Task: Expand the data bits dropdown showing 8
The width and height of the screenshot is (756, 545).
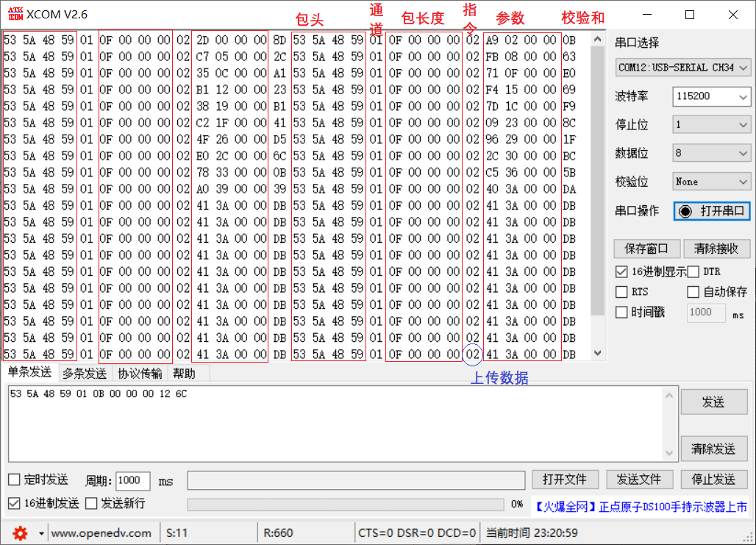Action: [x=711, y=154]
